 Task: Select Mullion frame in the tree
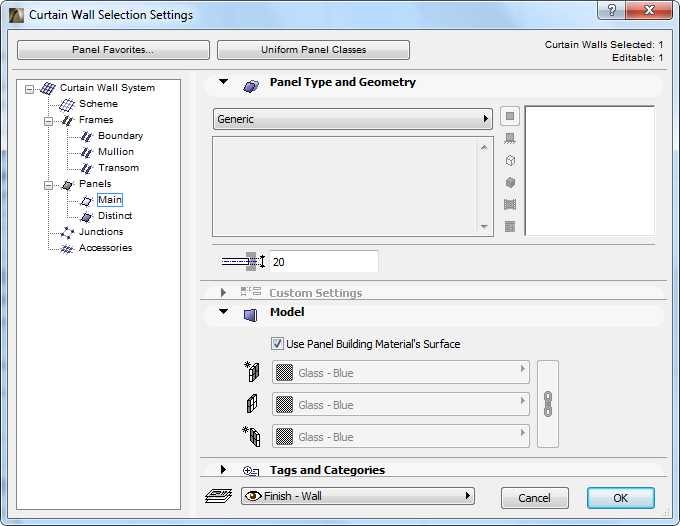point(116,152)
